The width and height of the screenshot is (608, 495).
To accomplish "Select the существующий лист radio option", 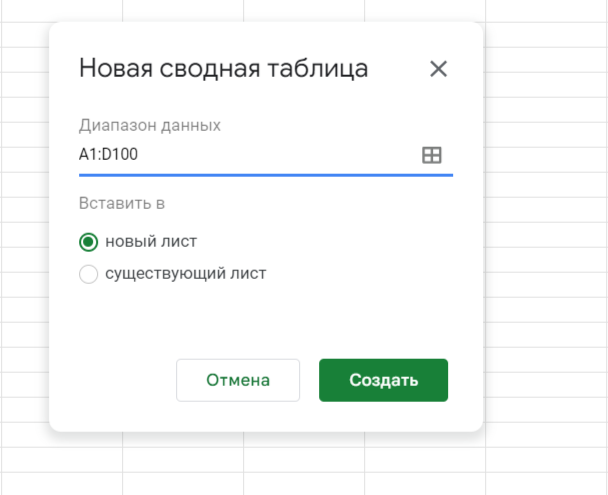I will click(x=88, y=274).
